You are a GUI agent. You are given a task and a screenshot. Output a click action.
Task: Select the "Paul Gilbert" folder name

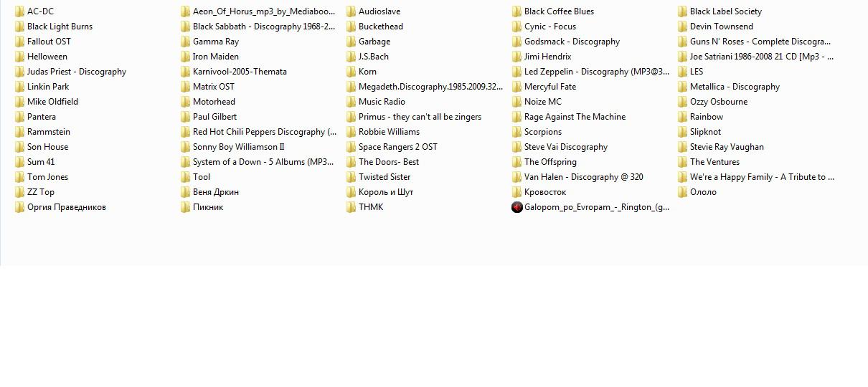pyautogui.click(x=214, y=117)
